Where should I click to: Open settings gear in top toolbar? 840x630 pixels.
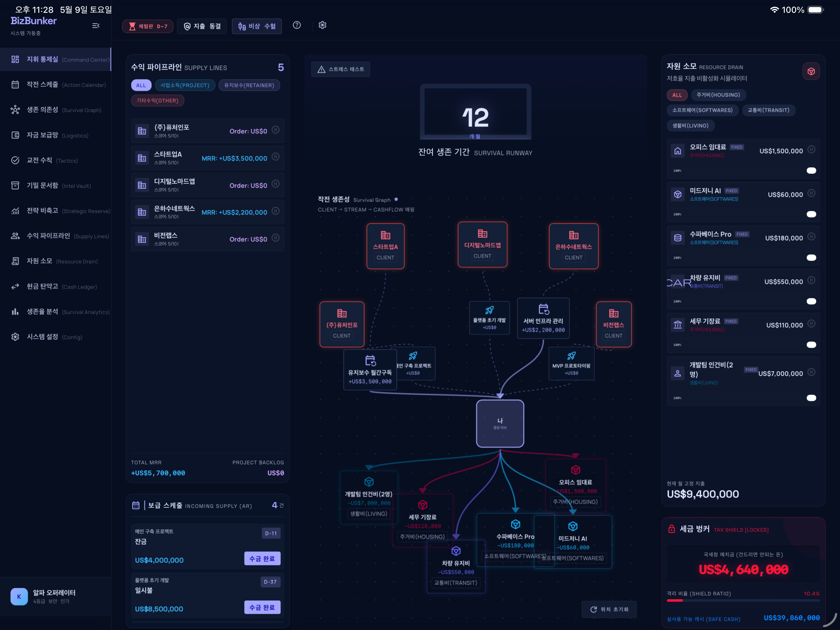(x=322, y=25)
